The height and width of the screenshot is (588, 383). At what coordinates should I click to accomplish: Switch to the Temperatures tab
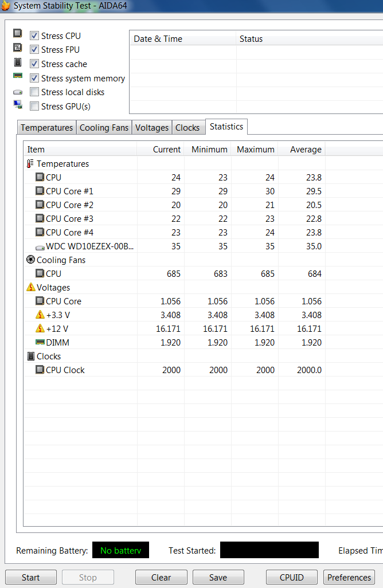47,127
